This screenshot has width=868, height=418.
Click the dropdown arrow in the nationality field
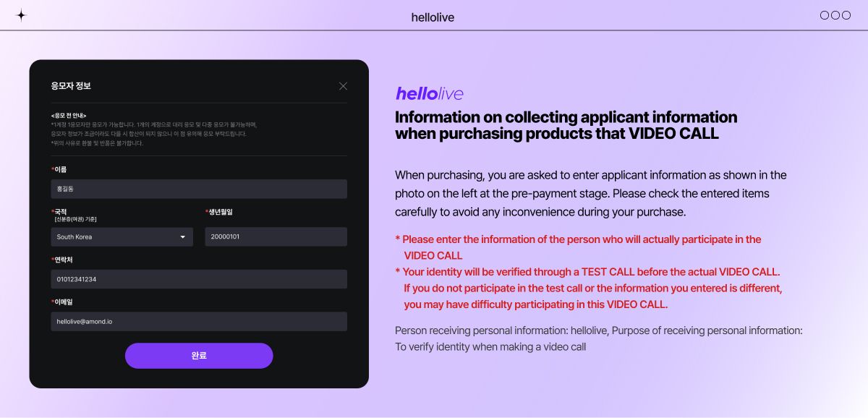(183, 237)
